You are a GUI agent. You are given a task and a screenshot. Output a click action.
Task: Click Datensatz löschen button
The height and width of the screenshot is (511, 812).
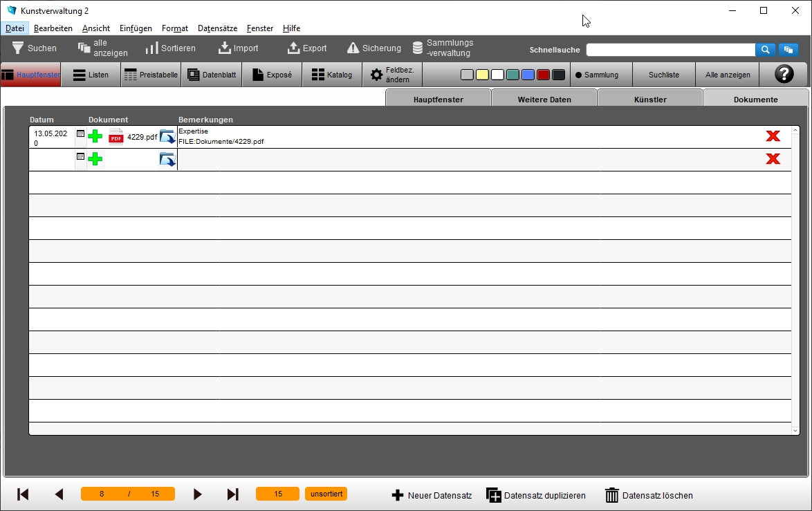click(x=649, y=495)
